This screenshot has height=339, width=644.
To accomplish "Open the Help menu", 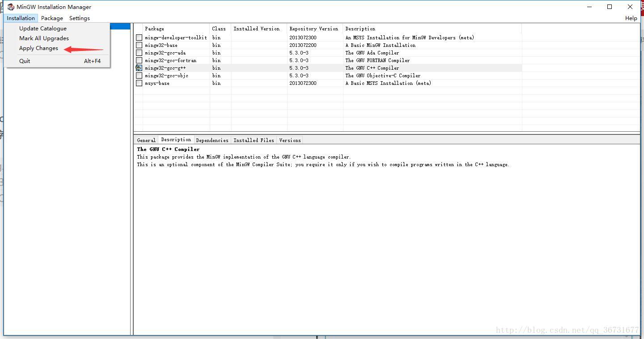I will point(631,18).
